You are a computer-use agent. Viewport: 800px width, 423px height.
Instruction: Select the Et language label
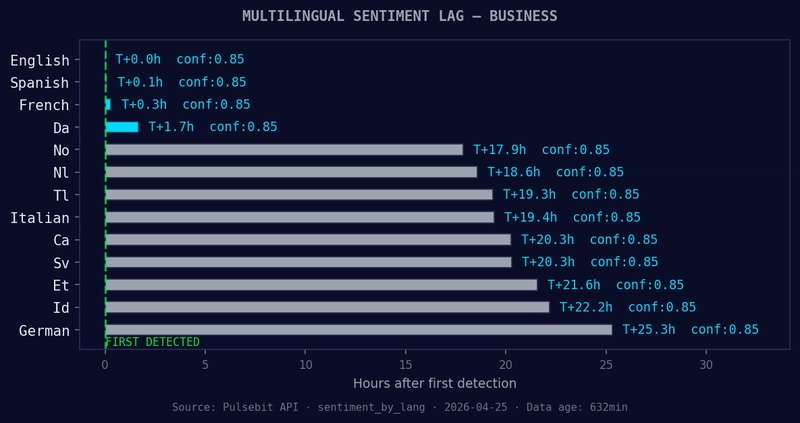coord(61,285)
